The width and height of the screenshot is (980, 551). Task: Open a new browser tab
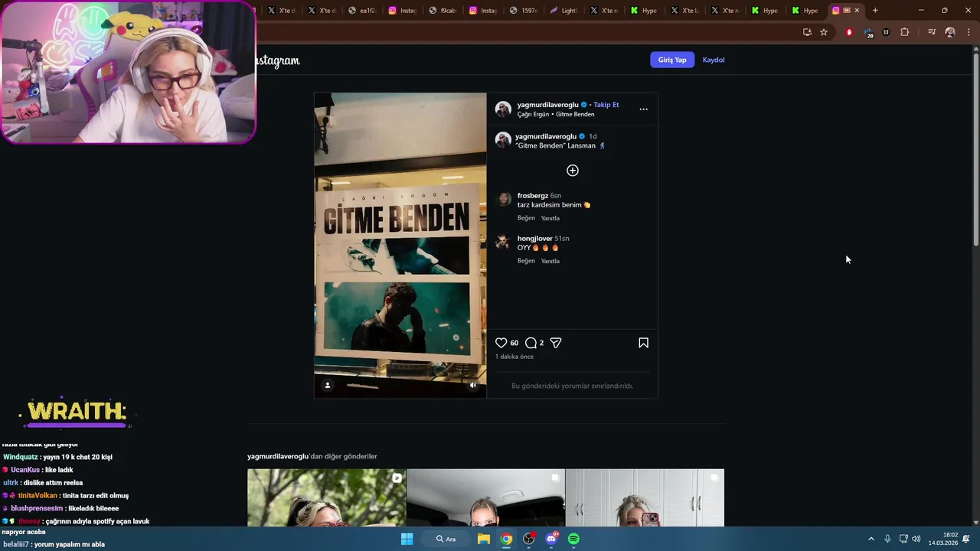coord(875,11)
